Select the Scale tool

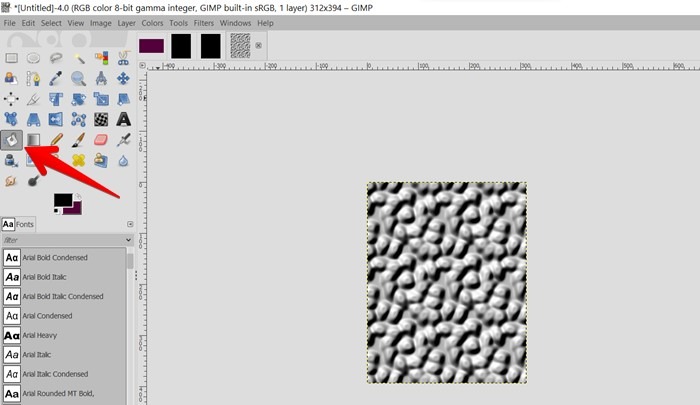pos(101,99)
